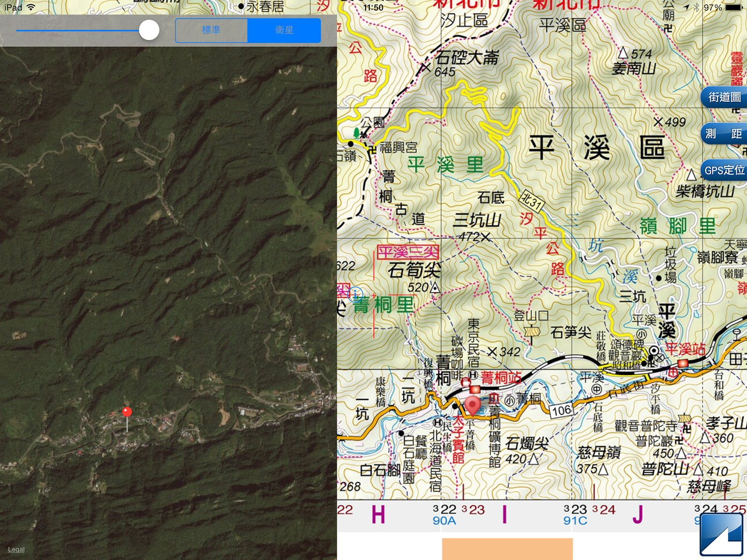Tap the red location marker near 菁桐站

[472, 406]
